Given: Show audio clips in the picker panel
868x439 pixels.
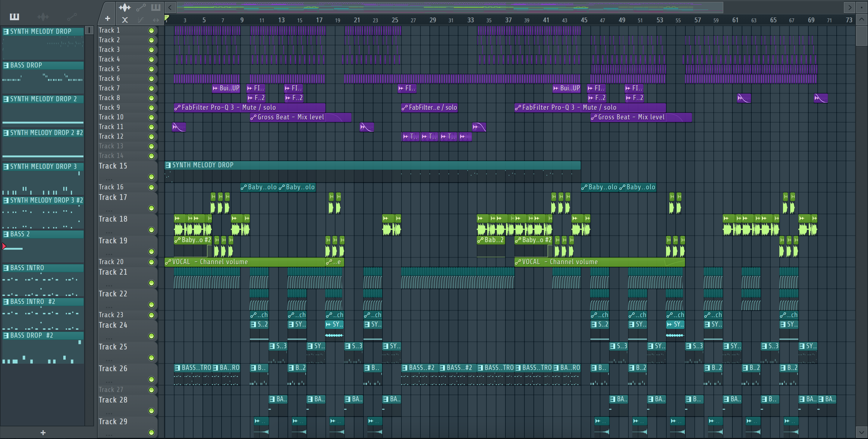Looking at the screenshot, I should click(43, 17).
